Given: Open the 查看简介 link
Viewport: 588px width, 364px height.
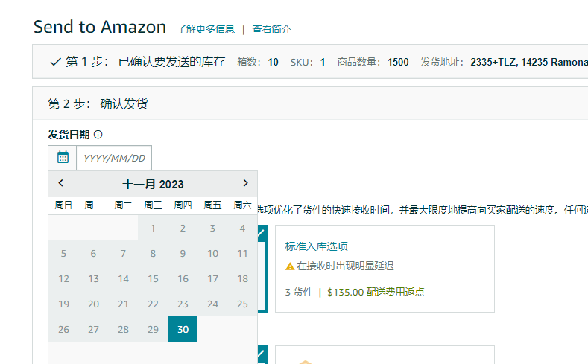Looking at the screenshot, I should tap(271, 29).
